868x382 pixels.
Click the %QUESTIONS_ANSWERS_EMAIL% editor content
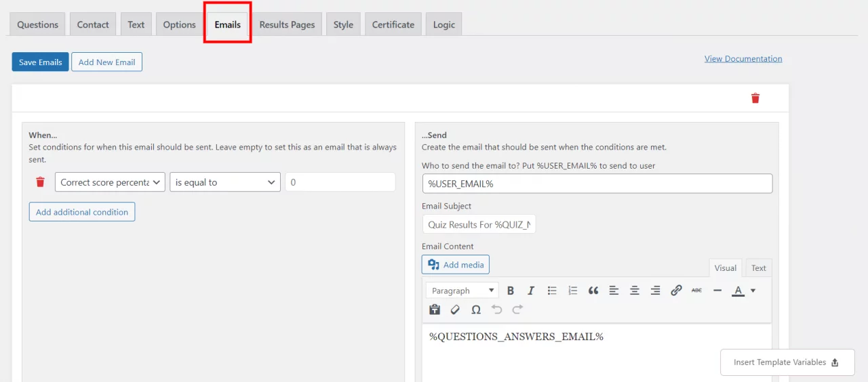click(516, 336)
